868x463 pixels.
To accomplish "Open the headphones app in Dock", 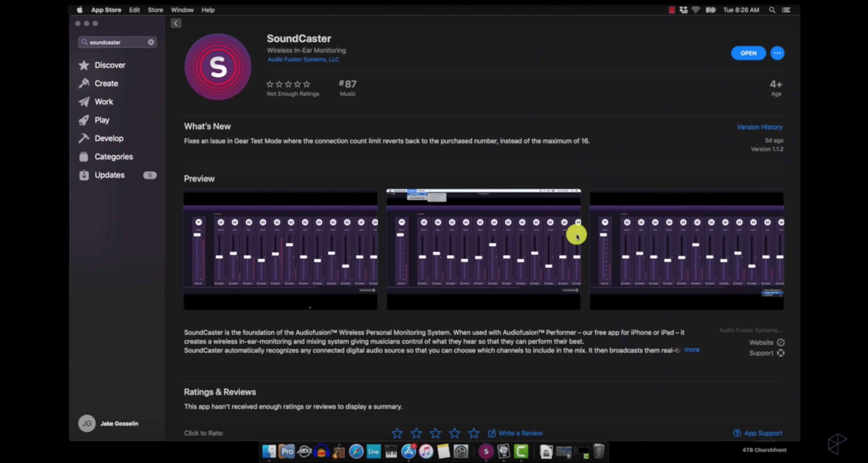I will pos(322,452).
